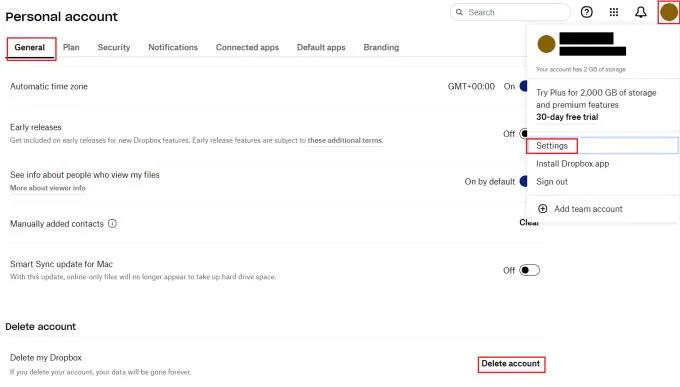Image resolution: width=680 pixels, height=387 pixels.
Task: Click the plus icon next to Add team account
Action: (543, 209)
